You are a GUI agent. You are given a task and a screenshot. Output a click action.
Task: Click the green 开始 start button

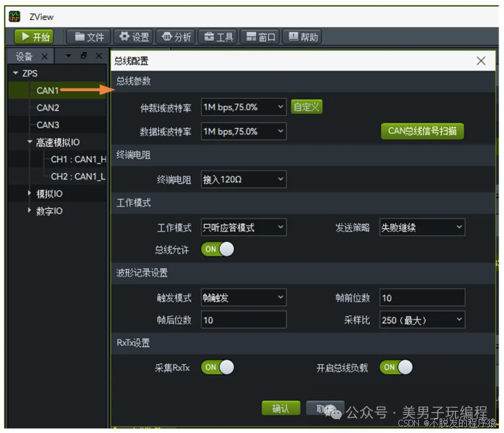[x=34, y=37]
